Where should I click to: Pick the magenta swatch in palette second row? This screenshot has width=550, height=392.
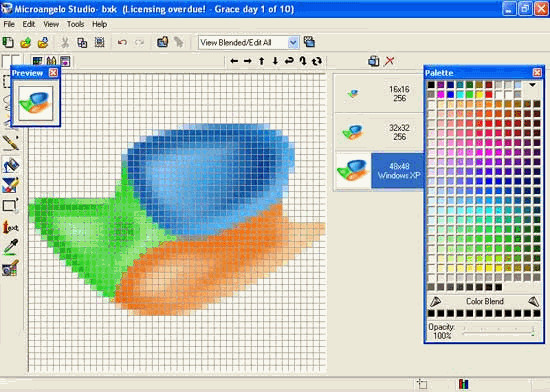click(441, 94)
